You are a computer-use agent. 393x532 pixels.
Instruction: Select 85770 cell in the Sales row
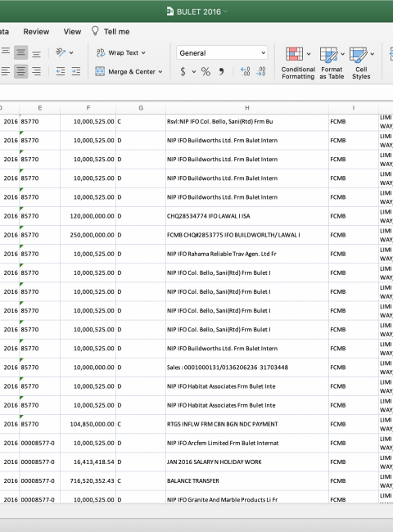coord(39,367)
